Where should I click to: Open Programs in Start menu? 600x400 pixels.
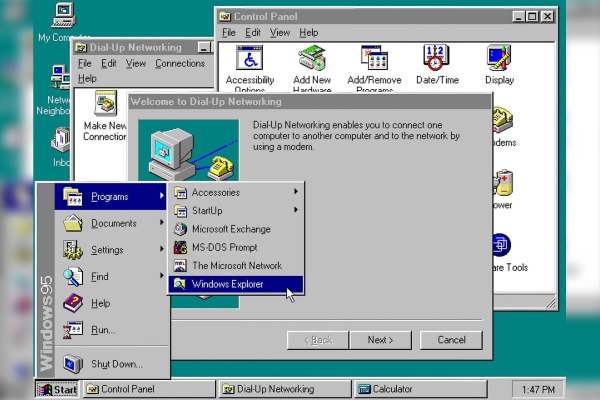tap(111, 196)
